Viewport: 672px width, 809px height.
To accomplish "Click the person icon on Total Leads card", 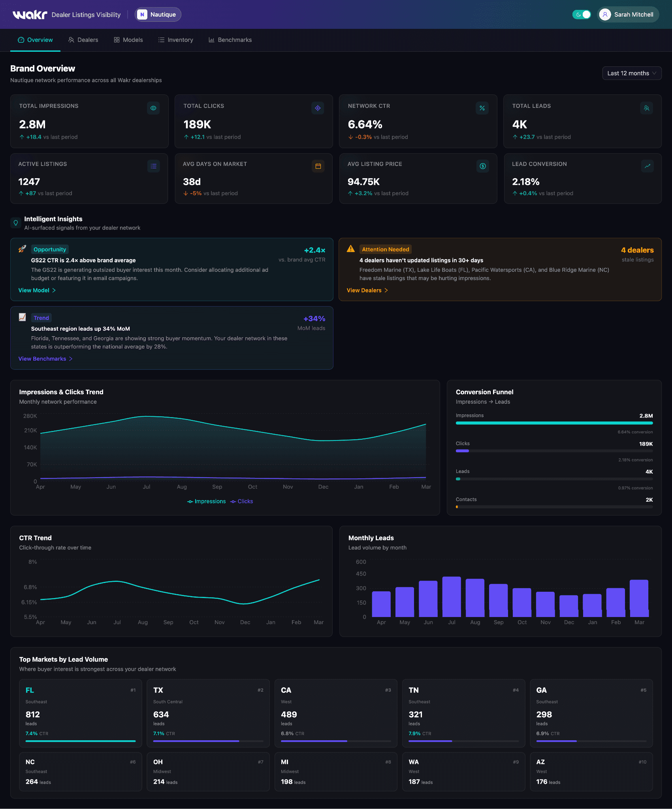I will [646, 108].
